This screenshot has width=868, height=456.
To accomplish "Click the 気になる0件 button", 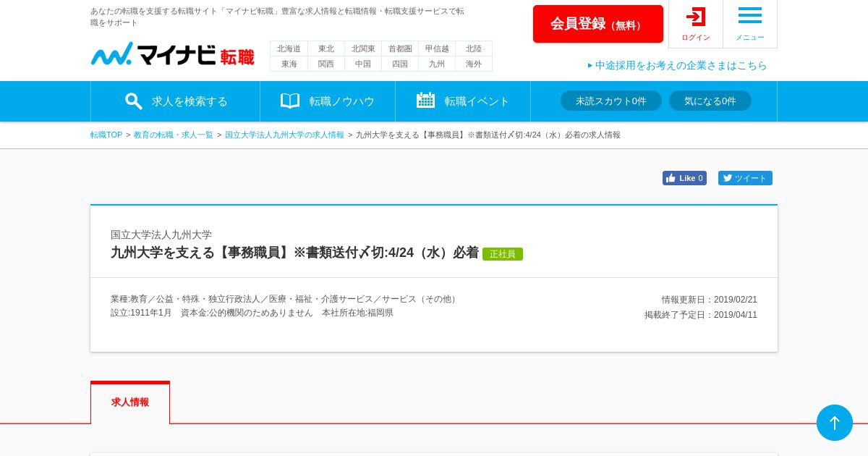I will point(710,101).
